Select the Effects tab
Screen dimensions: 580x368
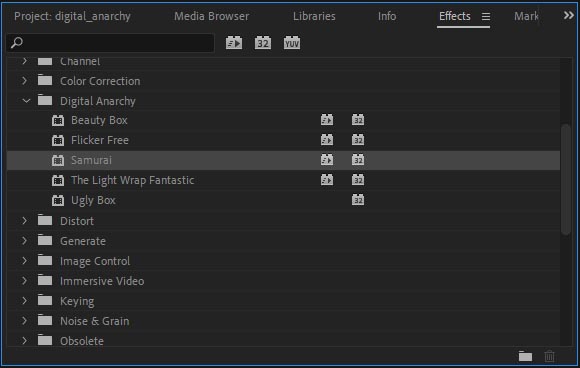click(x=455, y=16)
